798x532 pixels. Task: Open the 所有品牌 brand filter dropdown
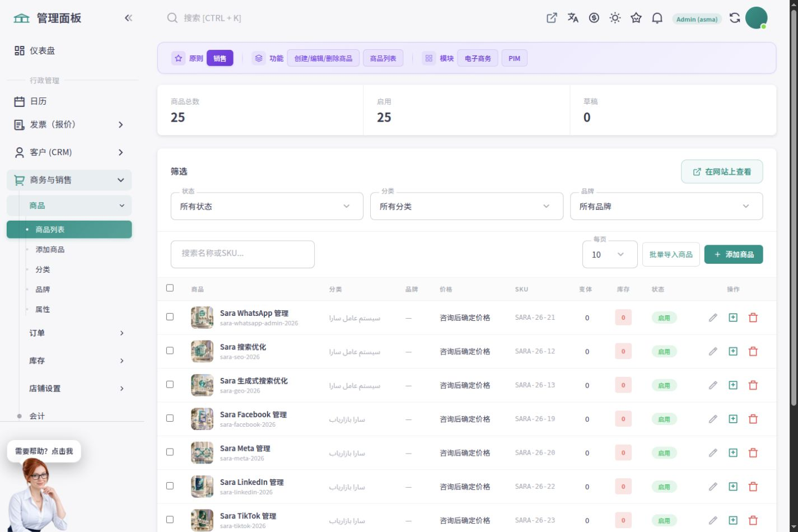666,206
